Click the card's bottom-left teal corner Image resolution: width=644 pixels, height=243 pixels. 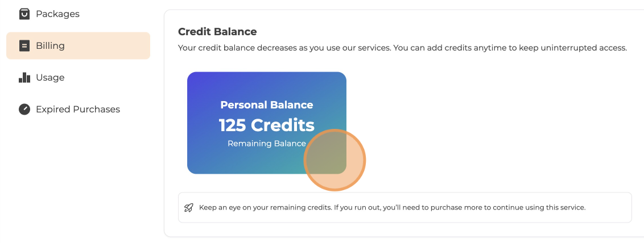click(195, 166)
